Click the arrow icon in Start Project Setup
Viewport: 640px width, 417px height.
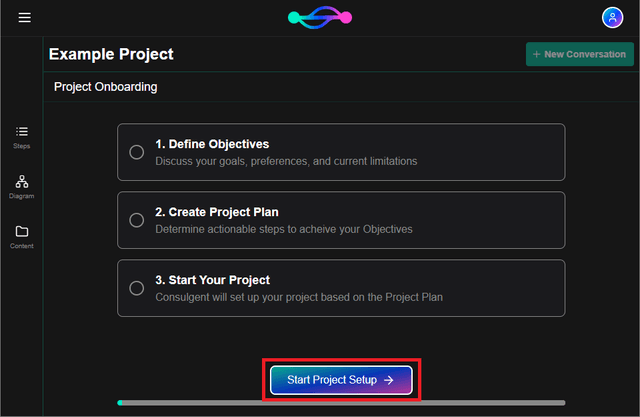tap(389, 380)
